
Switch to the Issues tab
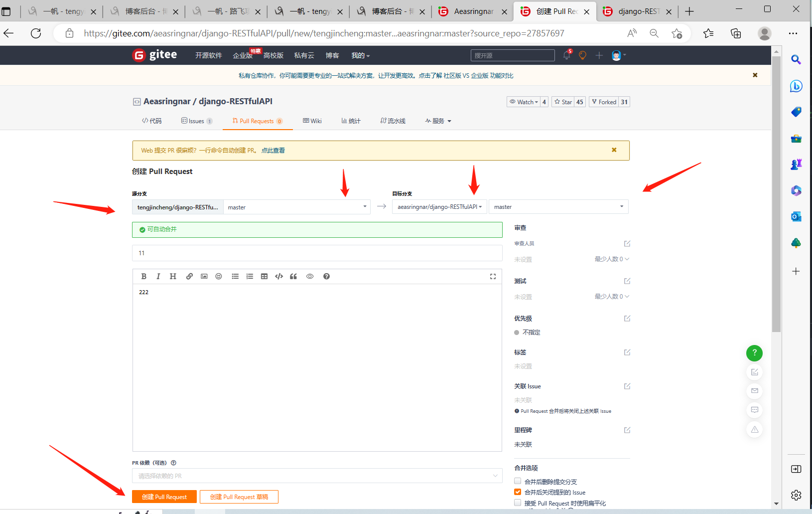[x=196, y=121]
